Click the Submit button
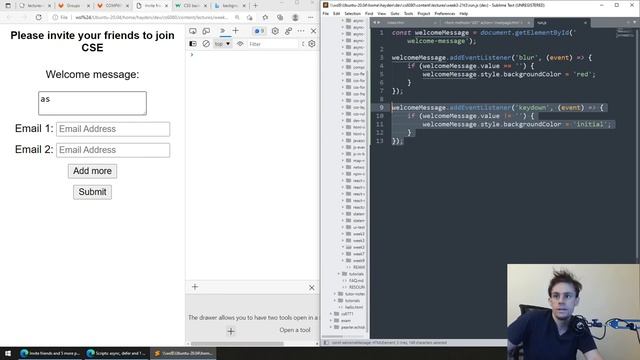640x360 pixels. [x=92, y=192]
